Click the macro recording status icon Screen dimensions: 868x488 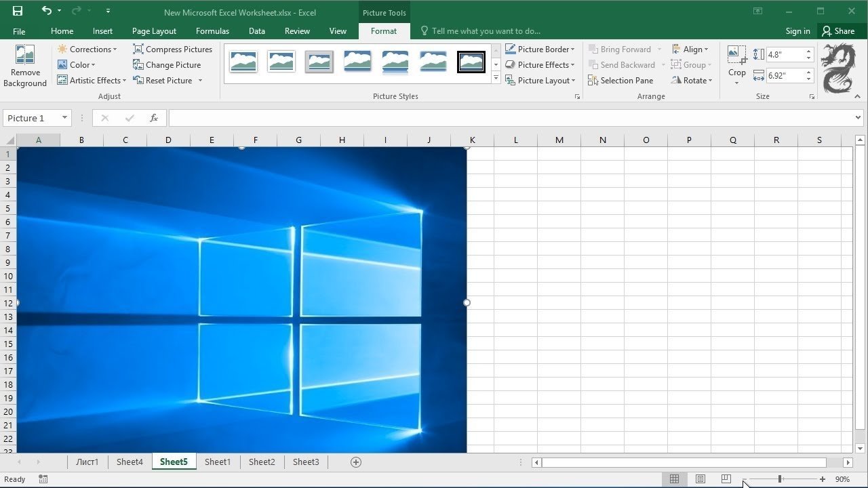coord(43,479)
